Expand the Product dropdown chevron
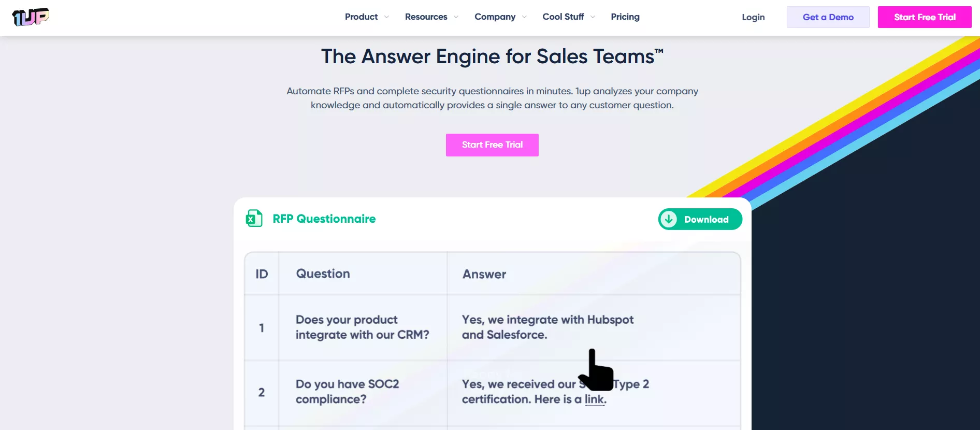Image resolution: width=980 pixels, height=430 pixels. 386,17
